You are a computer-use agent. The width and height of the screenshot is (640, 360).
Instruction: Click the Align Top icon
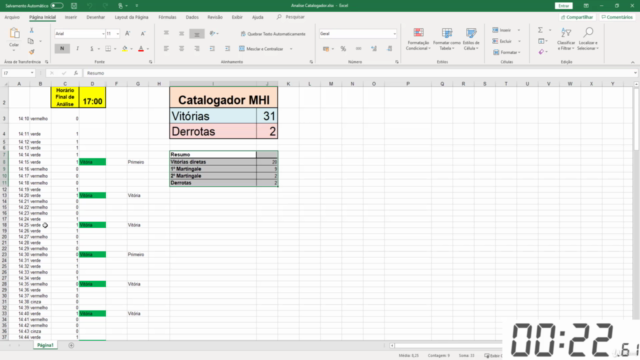click(x=166, y=33)
